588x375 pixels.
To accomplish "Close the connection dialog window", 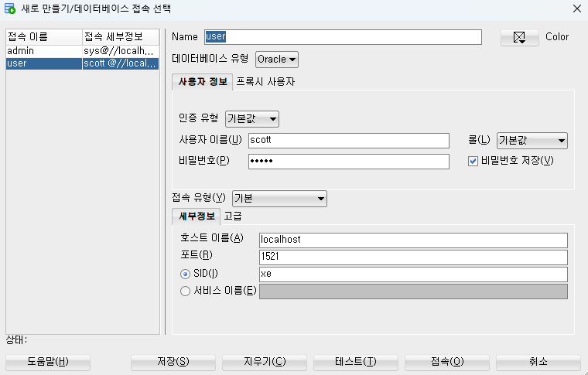I will tap(577, 9).
